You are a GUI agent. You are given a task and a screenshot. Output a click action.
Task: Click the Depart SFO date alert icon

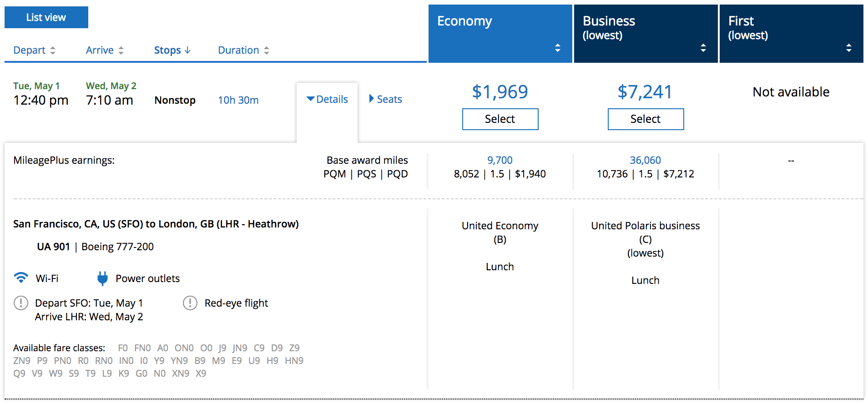(x=21, y=303)
